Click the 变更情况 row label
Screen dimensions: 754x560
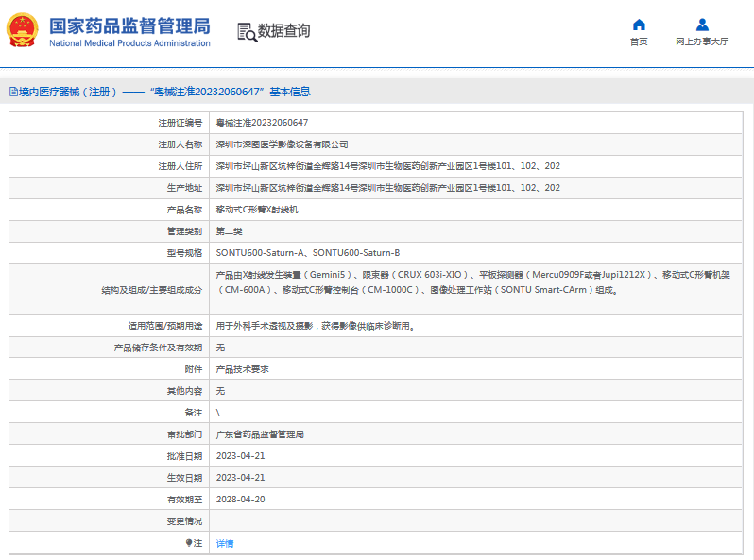coord(184,521)
